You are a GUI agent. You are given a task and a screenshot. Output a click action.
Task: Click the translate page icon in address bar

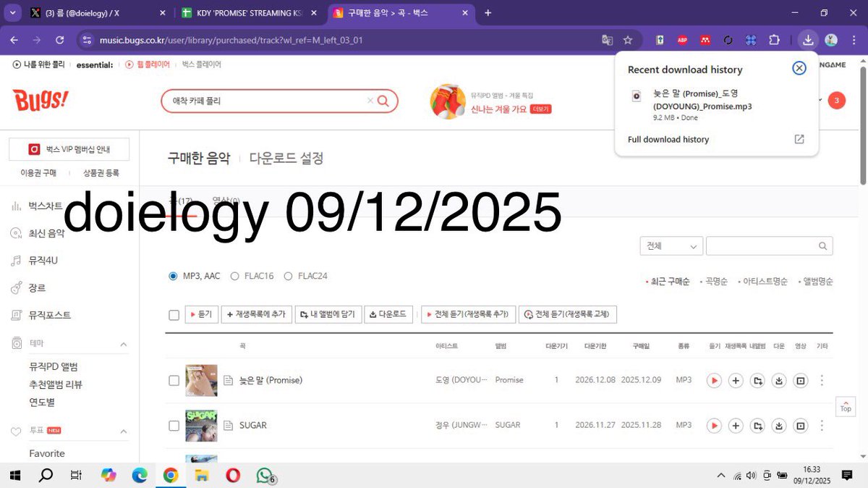(x=608, y=40)
